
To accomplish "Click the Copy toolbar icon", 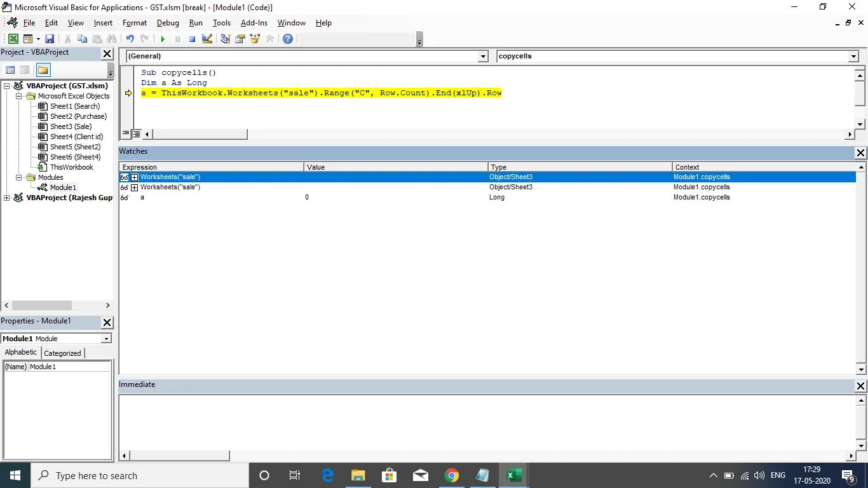I will click(x=82, y=39).
